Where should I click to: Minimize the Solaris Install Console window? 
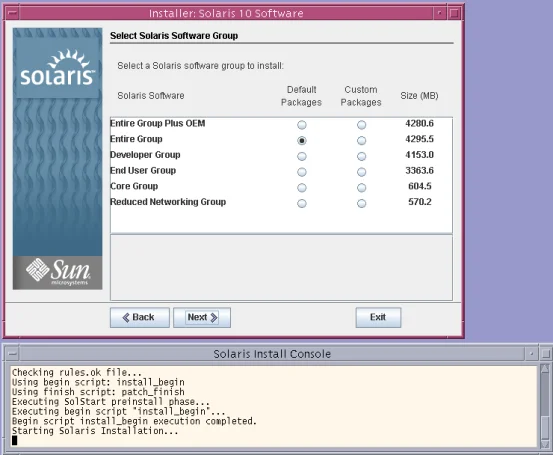(x=531, y=354)
